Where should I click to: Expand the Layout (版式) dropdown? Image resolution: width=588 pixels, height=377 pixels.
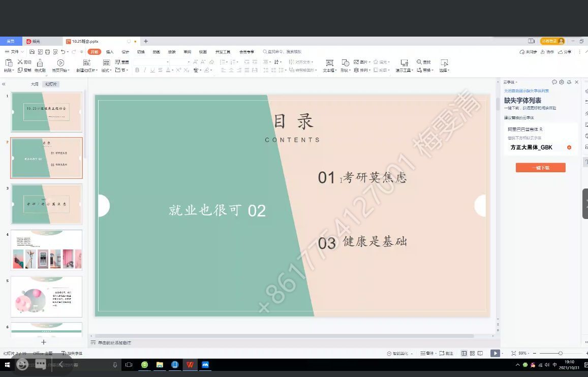[106, 70]
